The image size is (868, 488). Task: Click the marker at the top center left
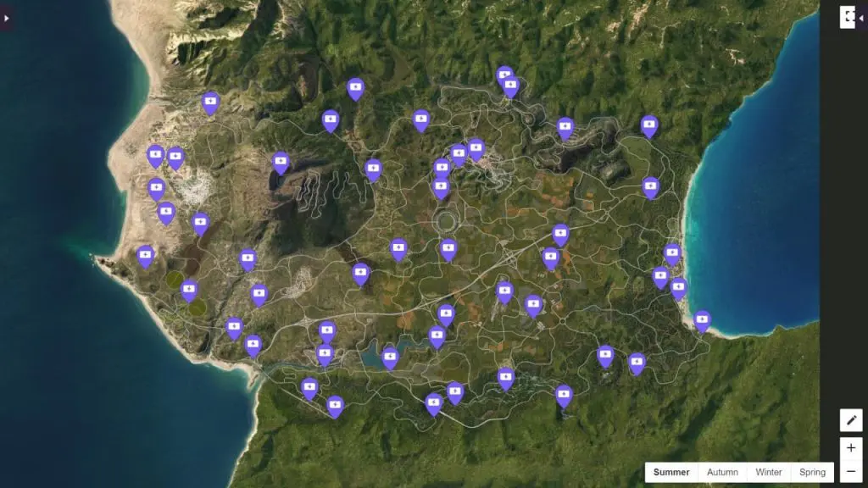(x=355, y=89)
